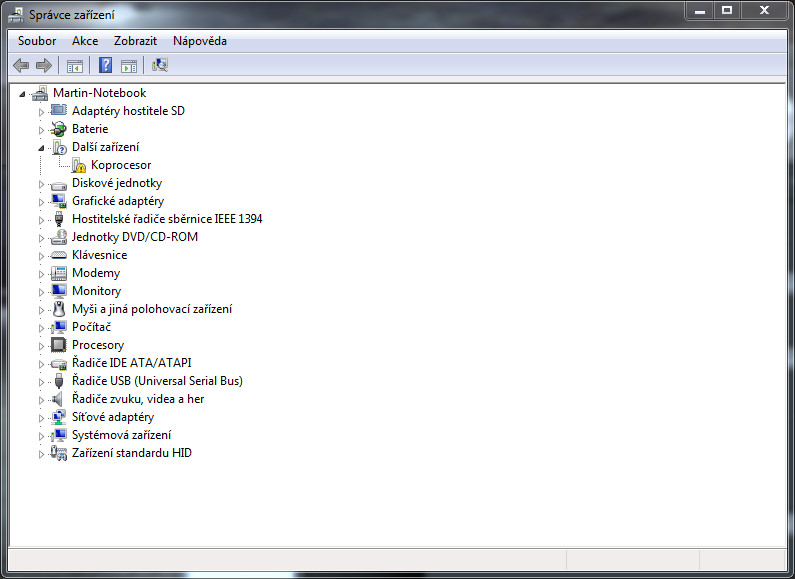Select Řadiče IDE ATA/ATAPI label

point(132,363)
